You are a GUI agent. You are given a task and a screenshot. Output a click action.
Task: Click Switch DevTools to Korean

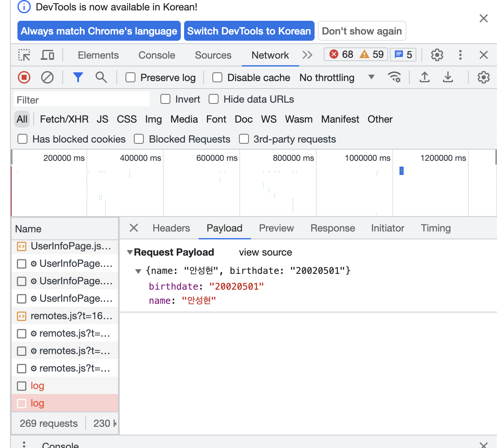249,31
